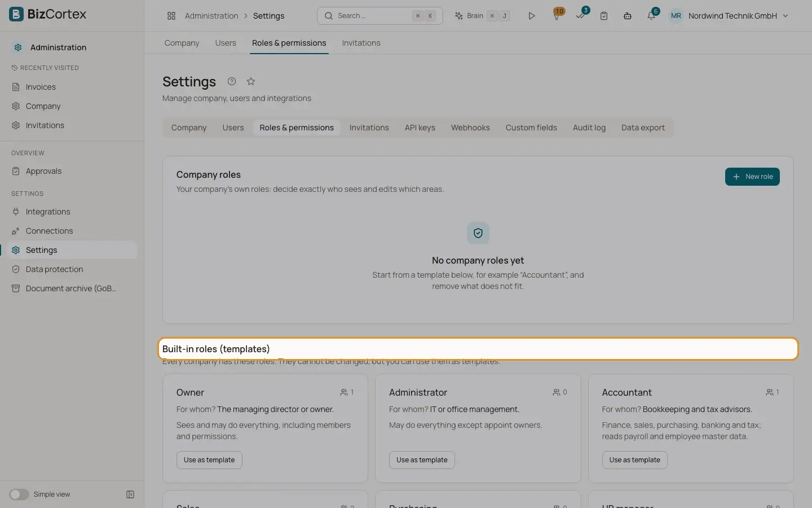Favorite the Settings page with the star icon

[251, 81]
